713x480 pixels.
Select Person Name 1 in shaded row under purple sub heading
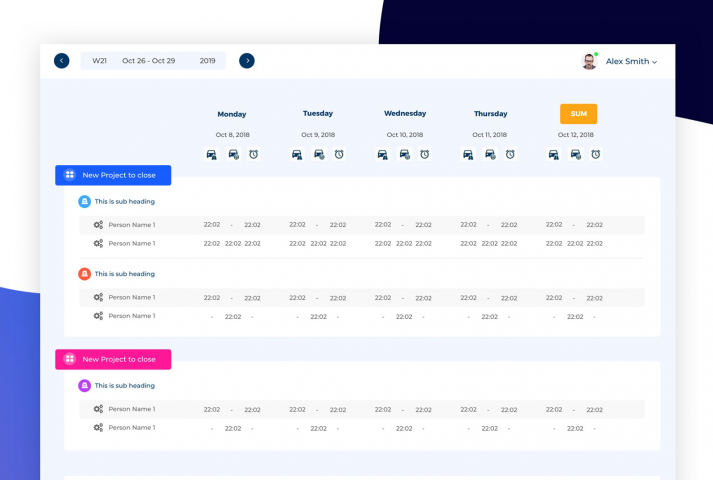(x=132, y=409)
